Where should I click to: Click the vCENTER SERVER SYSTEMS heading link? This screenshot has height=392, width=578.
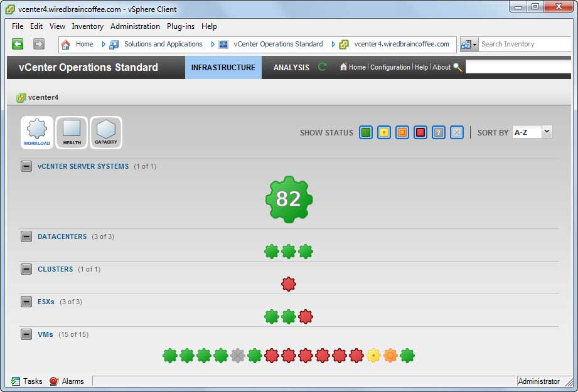[83, 167]
